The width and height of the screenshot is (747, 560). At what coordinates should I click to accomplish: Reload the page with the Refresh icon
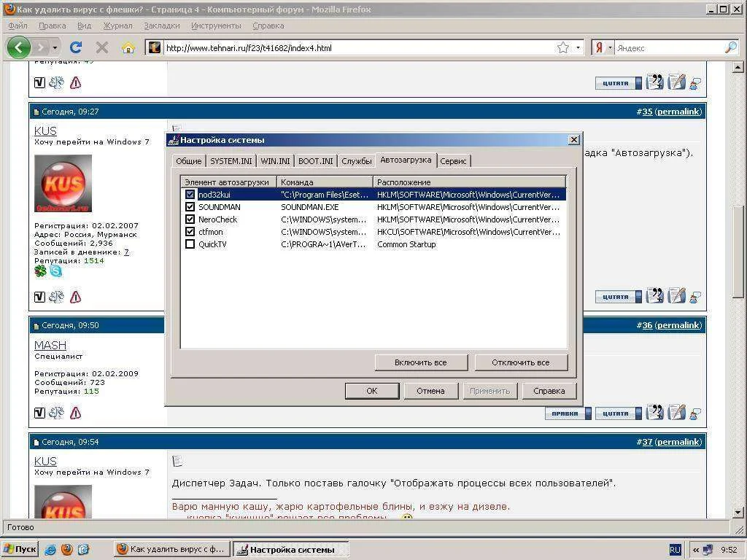[76, 47]
